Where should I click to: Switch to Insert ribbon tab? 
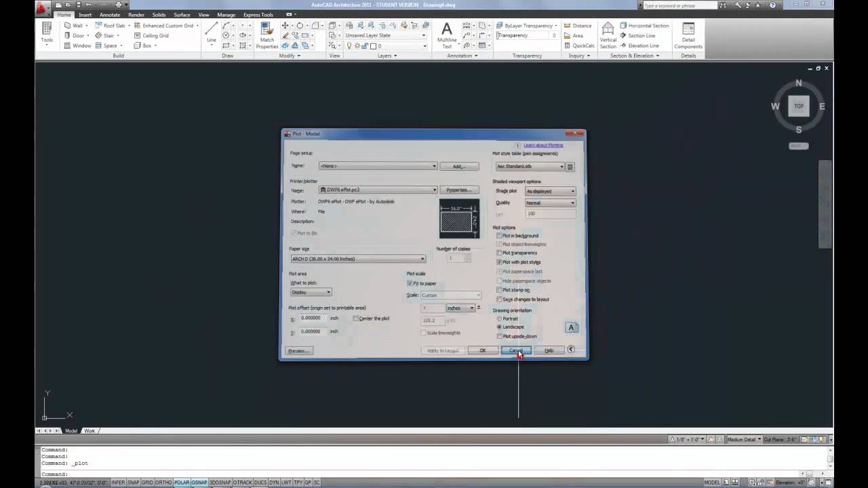click(x=85, y=14)
